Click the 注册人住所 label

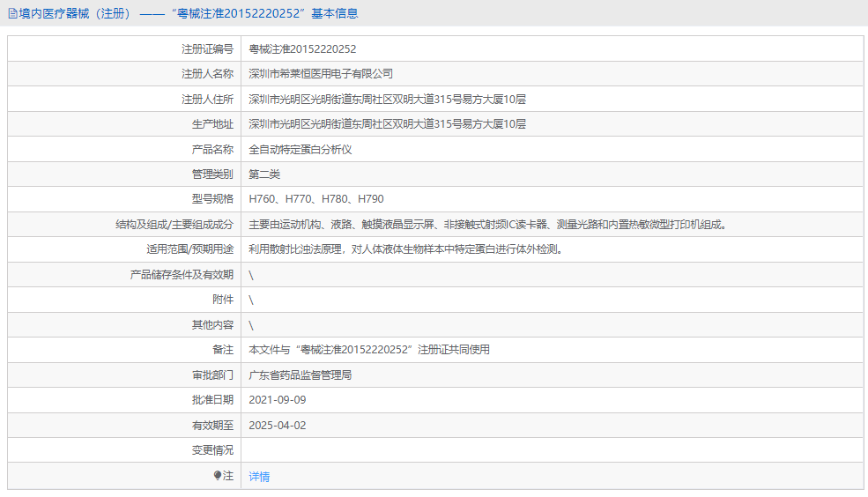point(208,99)
